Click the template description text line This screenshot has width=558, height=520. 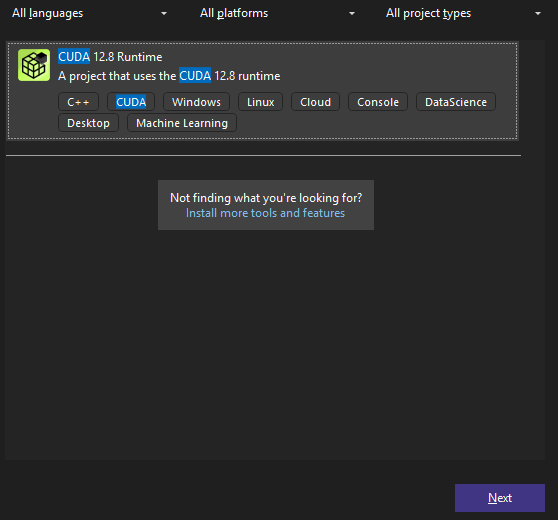coord(169,76)
